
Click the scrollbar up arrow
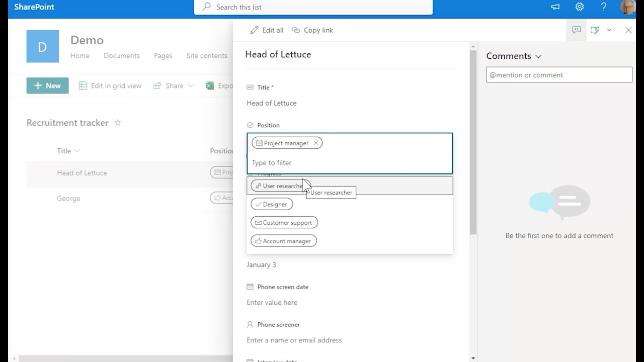point(473,46)
